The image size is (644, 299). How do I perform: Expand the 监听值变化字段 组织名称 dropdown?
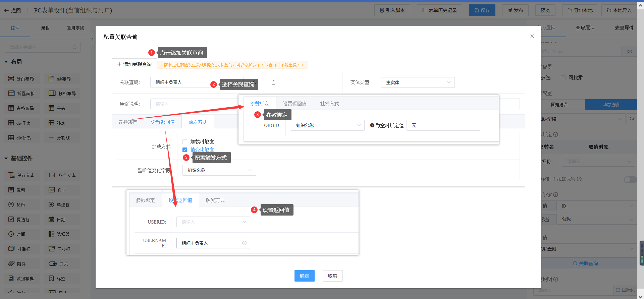coord(219,170)
